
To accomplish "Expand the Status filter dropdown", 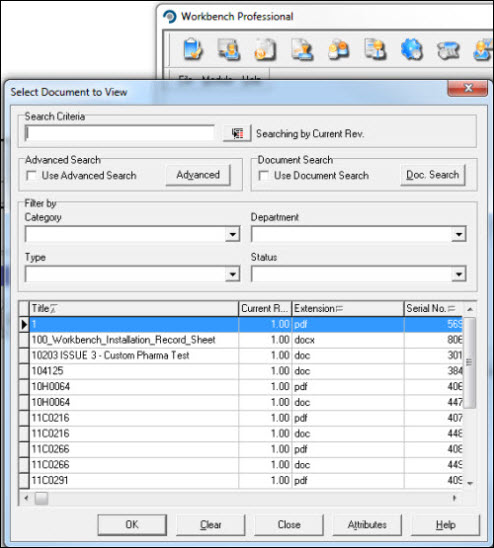I will click(458, 274).
